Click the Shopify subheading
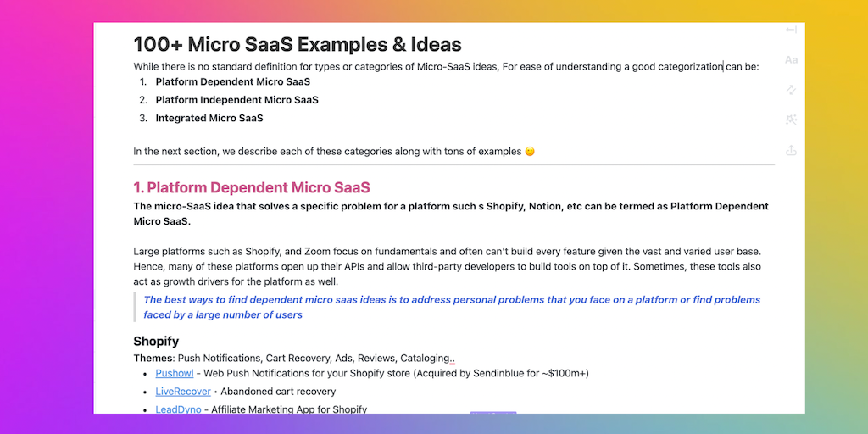Viewport: 868px width, 434px height. 156,341
